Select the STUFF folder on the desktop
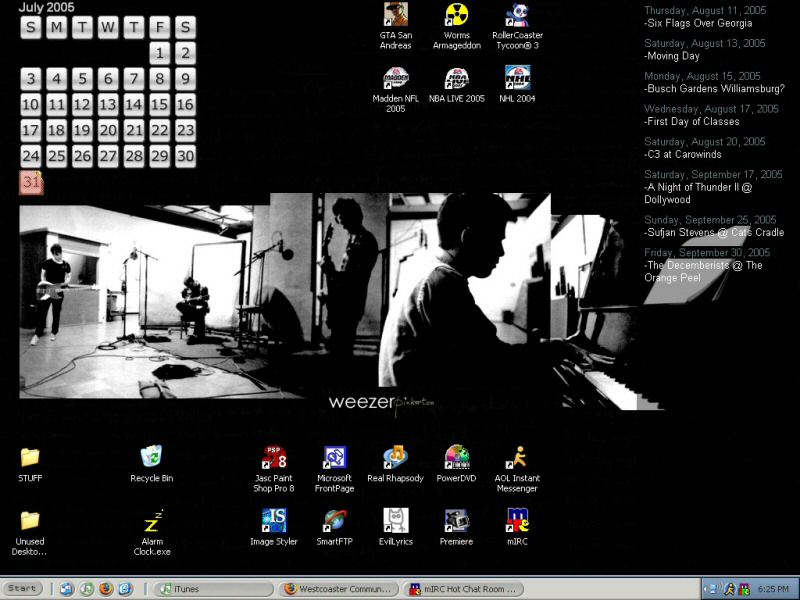This screenshot has width=800, height=600. click(x=30, y=464)
